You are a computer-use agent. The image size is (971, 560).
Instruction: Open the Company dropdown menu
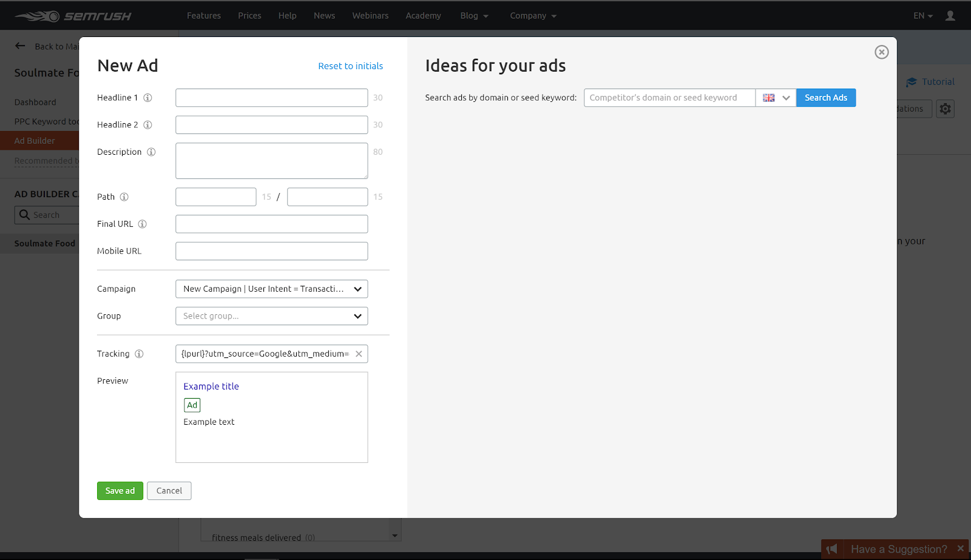coord(533,16)
